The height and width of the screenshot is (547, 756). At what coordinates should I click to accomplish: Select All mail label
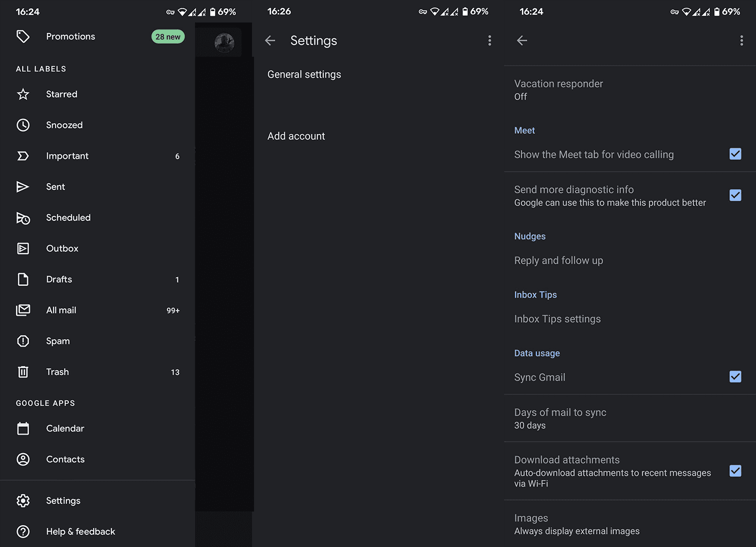point(61,310)
